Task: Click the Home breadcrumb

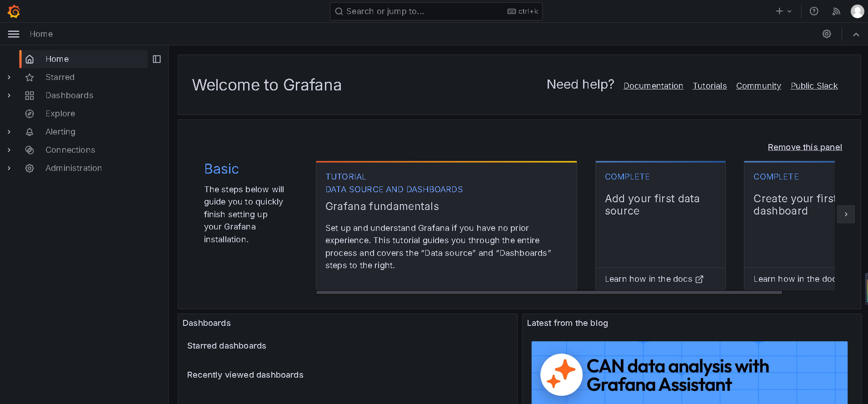Action: click(41, 34)
